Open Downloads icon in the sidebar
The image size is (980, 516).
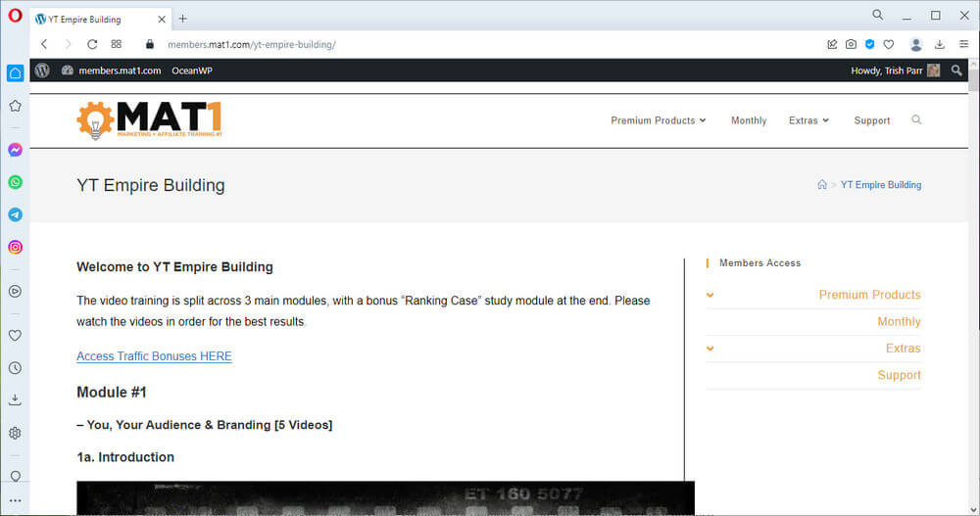[x=15, y=399]
